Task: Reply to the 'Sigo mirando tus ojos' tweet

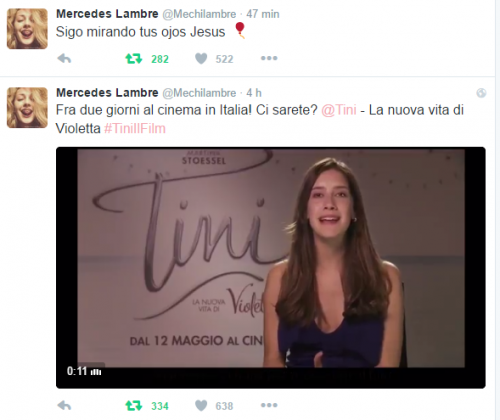Action: tap(64, 59)
